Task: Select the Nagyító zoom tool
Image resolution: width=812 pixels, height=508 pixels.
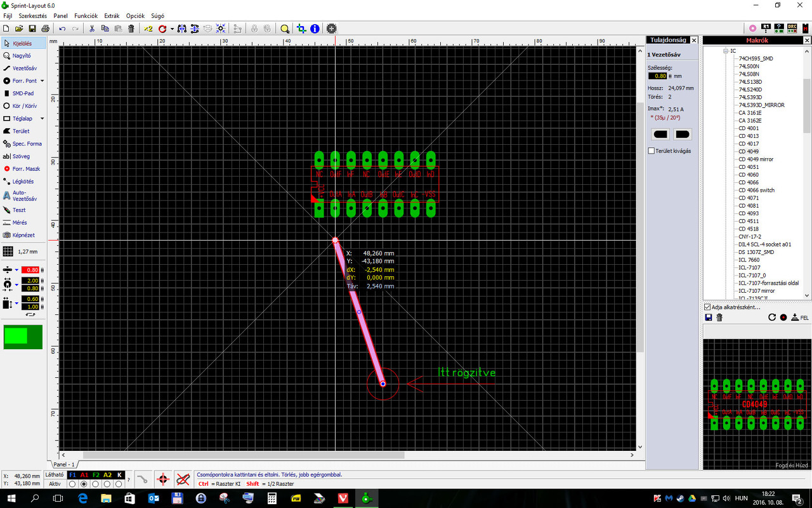Action: coord(24,56)
